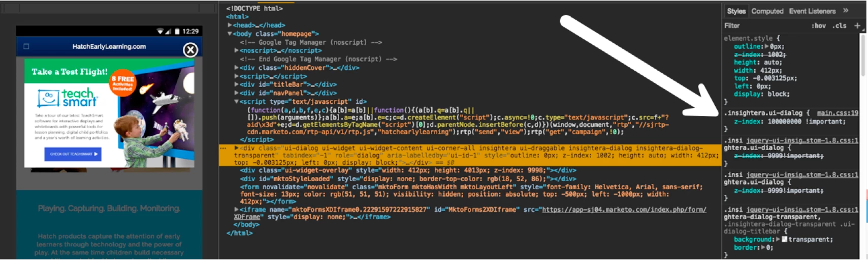The width and height of the screenshot is (868, 262).
Task: Toggle the .cls class editor button
Action: click(840, 25)
